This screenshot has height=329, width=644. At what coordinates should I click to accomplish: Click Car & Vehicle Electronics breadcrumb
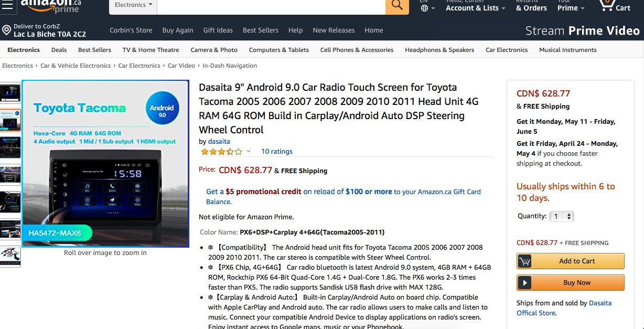pos(76,66)
